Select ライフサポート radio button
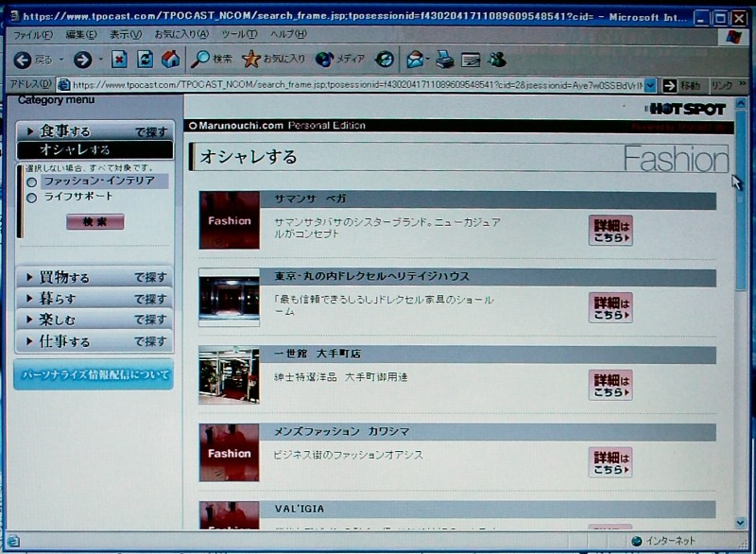 point(32,198)
